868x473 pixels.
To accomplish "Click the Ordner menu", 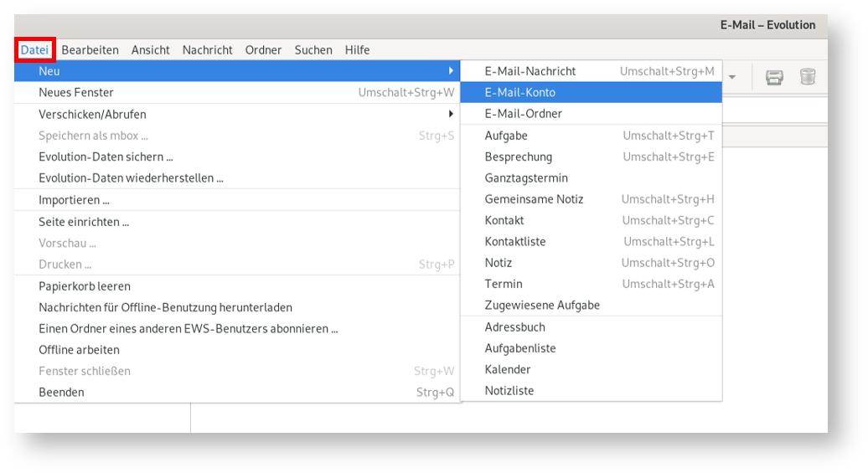I will 263,50.
